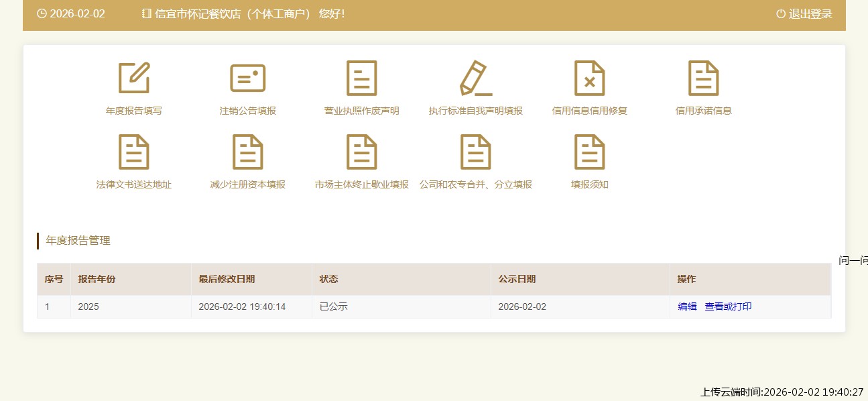Click 编辑 for the 2025 report

pyautogui.click(x=687, y=306)
